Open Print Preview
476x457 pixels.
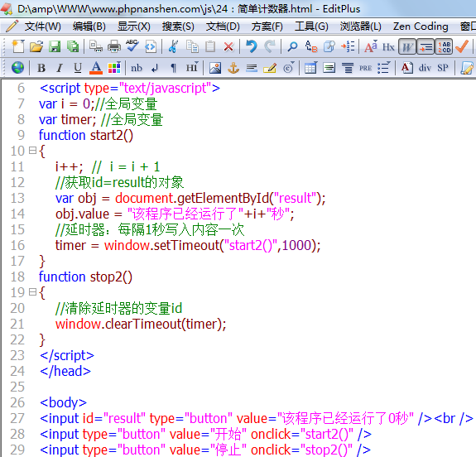[x=96, y=46]
